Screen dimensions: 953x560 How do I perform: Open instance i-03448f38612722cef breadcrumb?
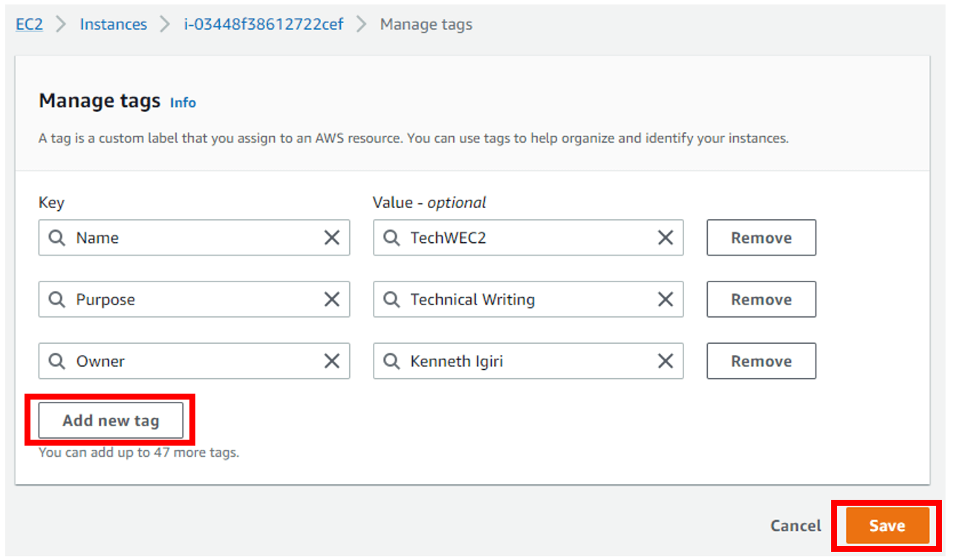point(264,25)
